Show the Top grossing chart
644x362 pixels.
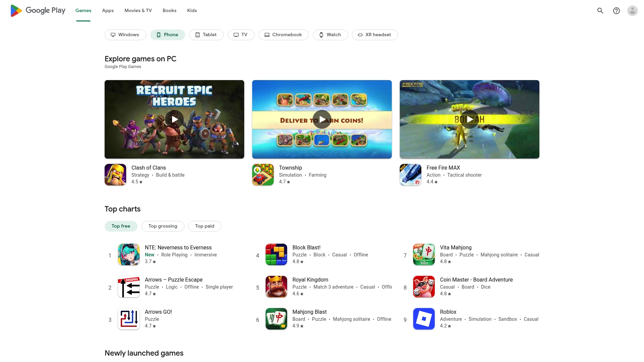tap(163, 226)
